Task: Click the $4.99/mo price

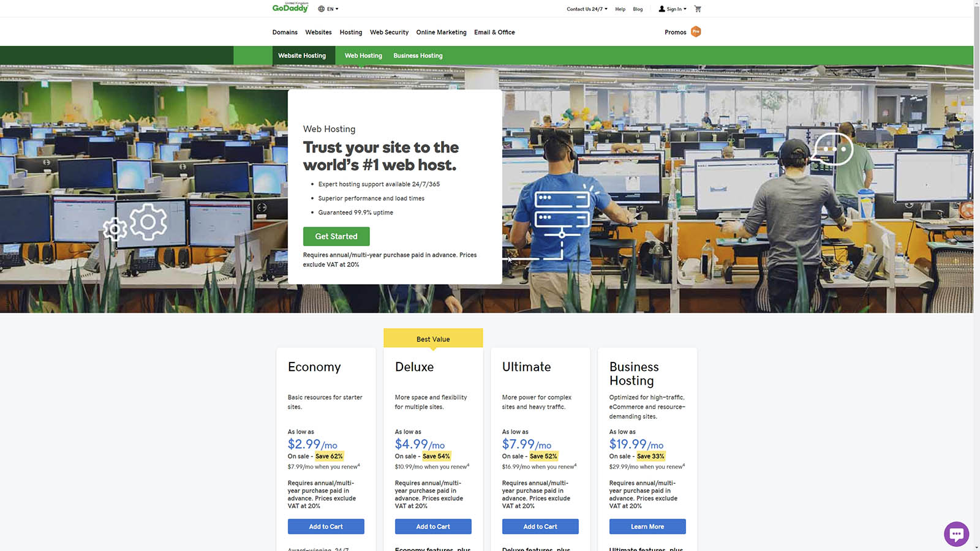Action: (x=420, y=444)
